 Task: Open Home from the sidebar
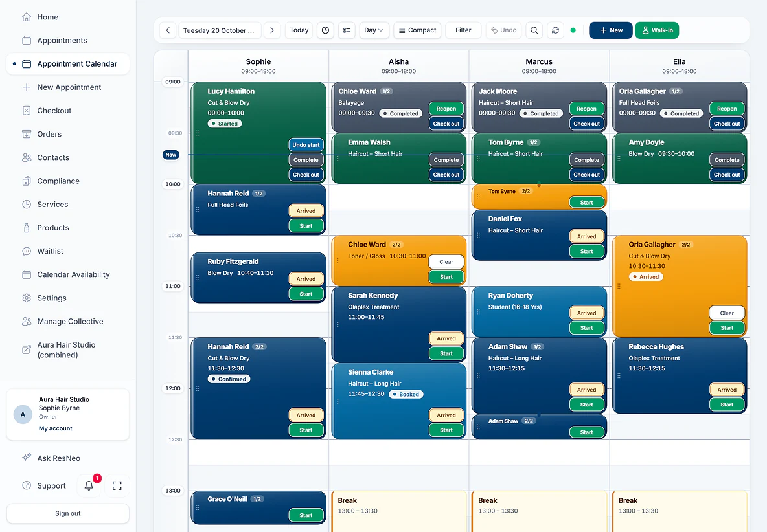[x=68, y=17]
